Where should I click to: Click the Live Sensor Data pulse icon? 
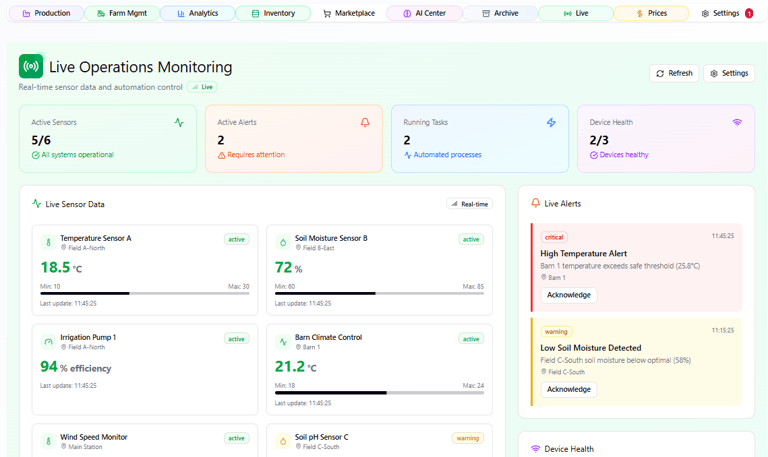(x=37, y=203)
